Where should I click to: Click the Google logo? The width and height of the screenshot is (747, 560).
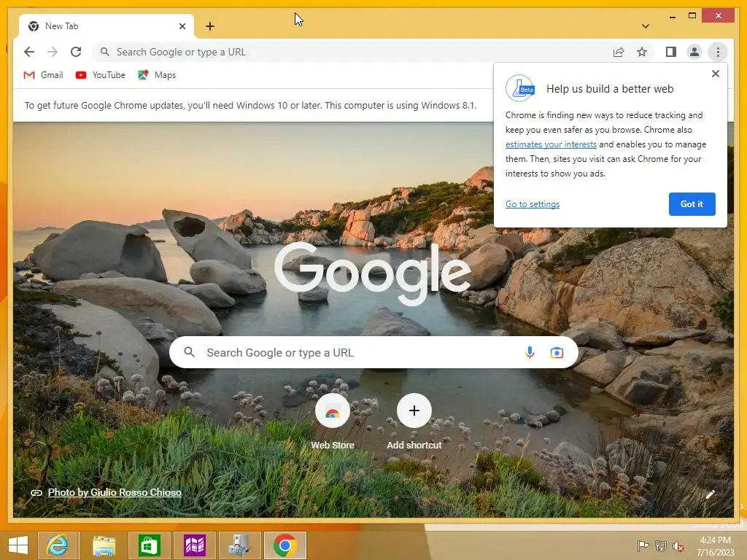[373, 273]
